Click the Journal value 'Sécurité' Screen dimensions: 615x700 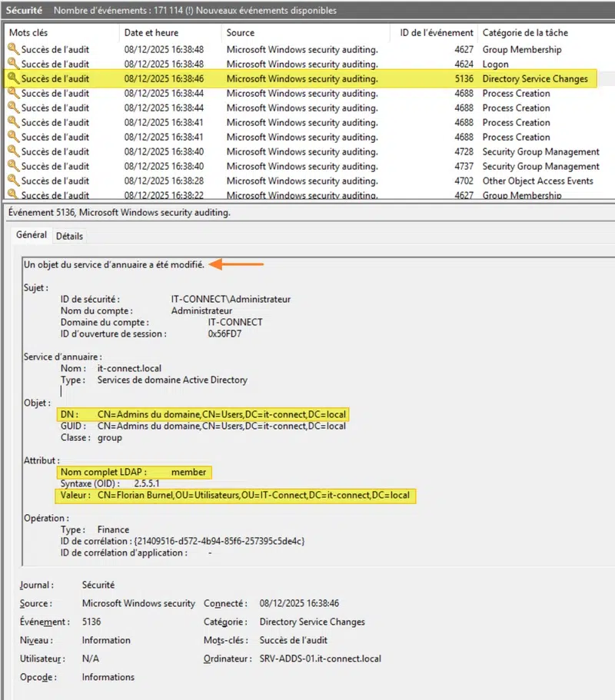point(98,585)
